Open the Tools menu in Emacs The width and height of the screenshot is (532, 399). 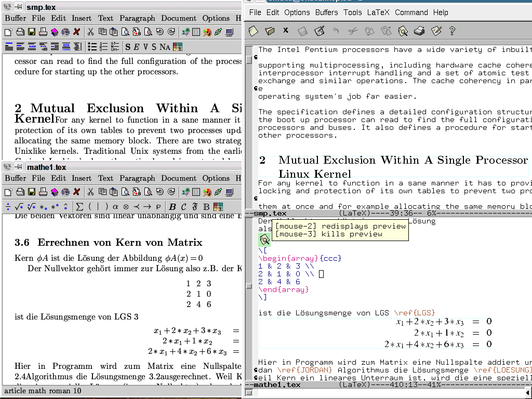353,12
